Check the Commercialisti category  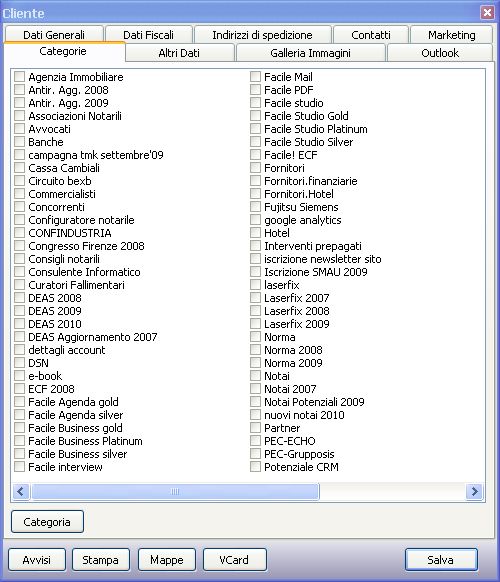click(19, 194)
